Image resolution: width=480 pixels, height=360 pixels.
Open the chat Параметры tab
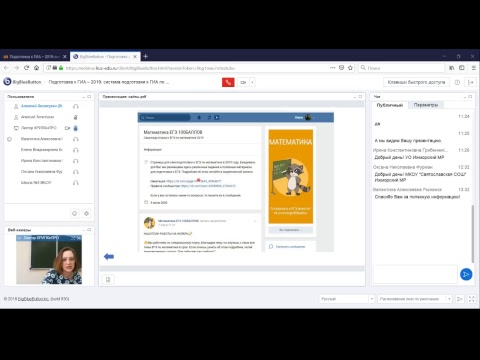coord(426,105)
